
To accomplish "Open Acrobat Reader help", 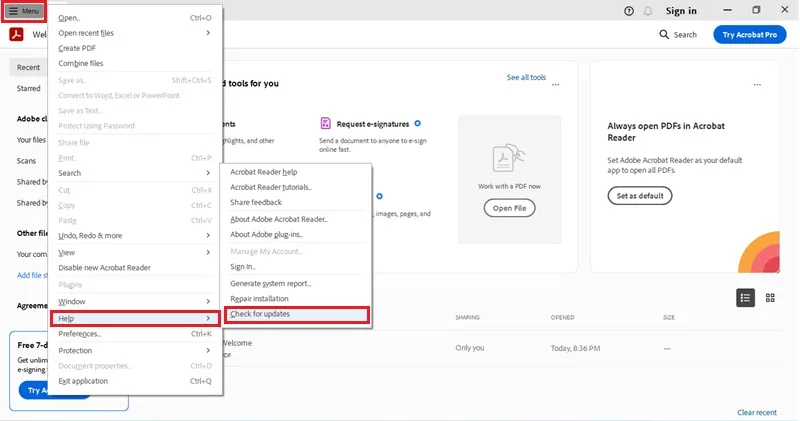I will pos(296,172).
